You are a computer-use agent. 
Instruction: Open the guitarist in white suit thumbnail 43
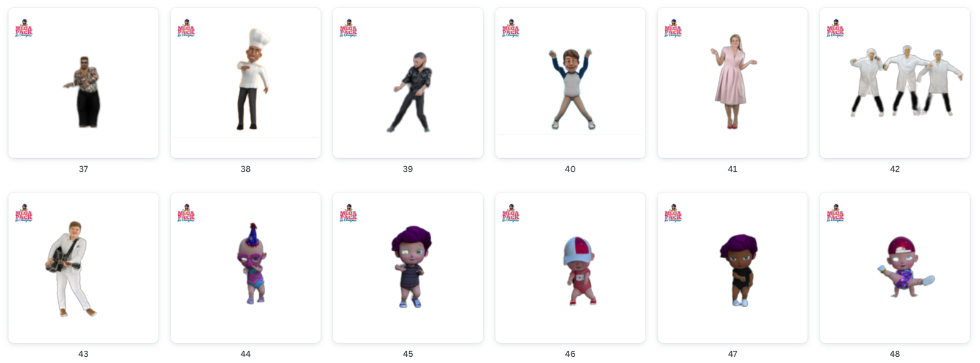coord(83,268)
